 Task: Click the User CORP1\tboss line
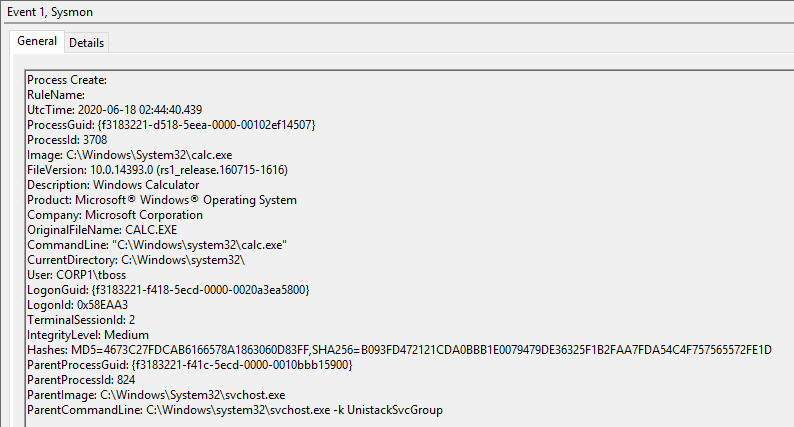click(x=76, y=275)
